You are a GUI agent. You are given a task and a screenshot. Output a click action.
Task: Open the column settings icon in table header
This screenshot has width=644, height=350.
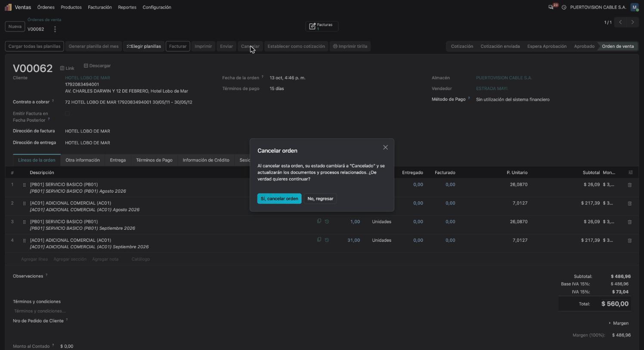click(631, 172)
